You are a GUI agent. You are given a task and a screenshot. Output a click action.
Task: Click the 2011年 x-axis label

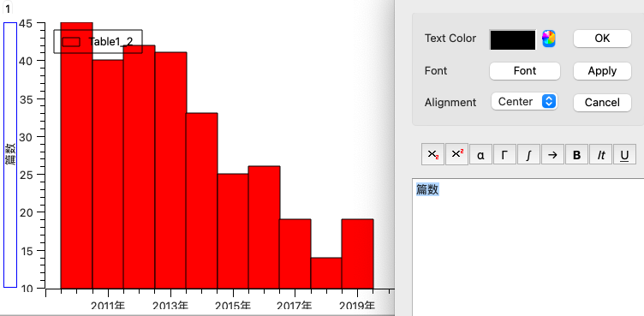tap(109, 306)
